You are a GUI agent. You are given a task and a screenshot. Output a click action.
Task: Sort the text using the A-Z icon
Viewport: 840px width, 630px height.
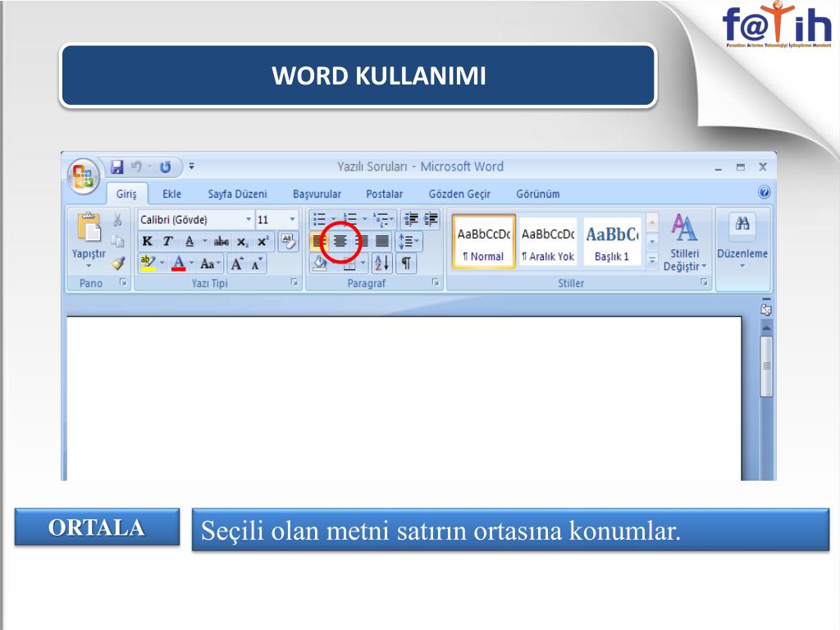tap(382, 263)
